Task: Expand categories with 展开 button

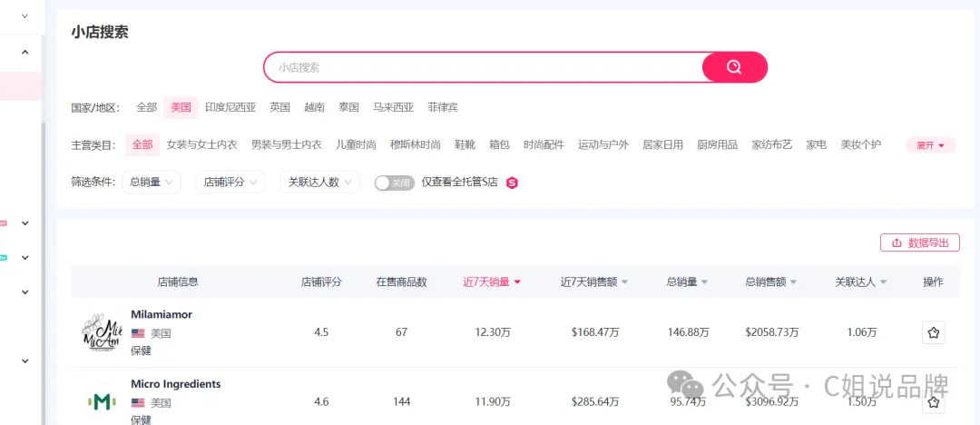Action: click(x=931, y=145)
